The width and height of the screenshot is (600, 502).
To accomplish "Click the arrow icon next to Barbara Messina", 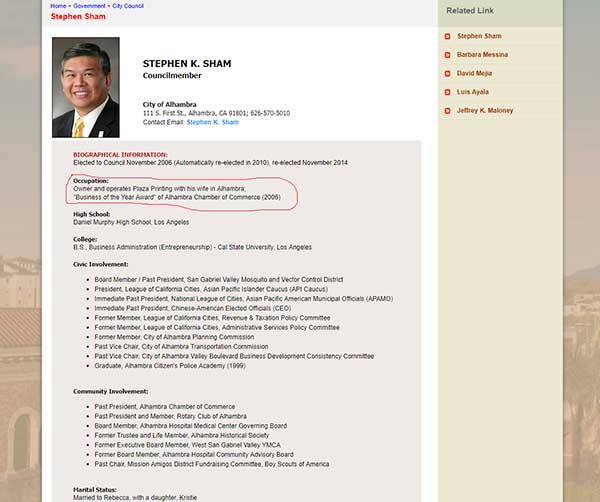I will (x=447, y=55).
